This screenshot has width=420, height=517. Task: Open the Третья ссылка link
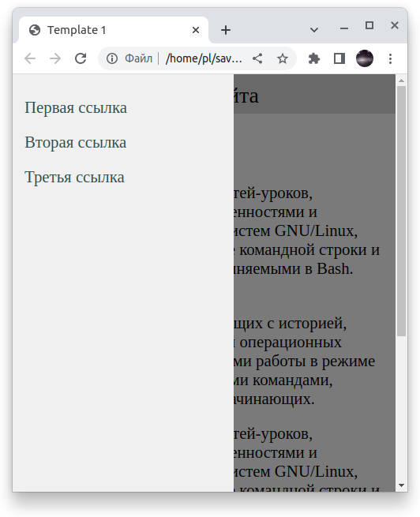(74, 178)
